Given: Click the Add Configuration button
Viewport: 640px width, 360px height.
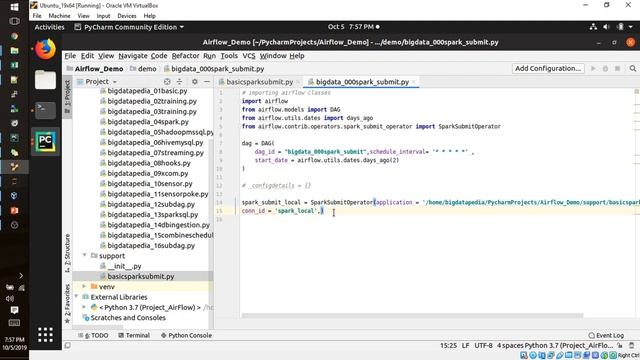Looking at the screenshot, I should (548, 69).
